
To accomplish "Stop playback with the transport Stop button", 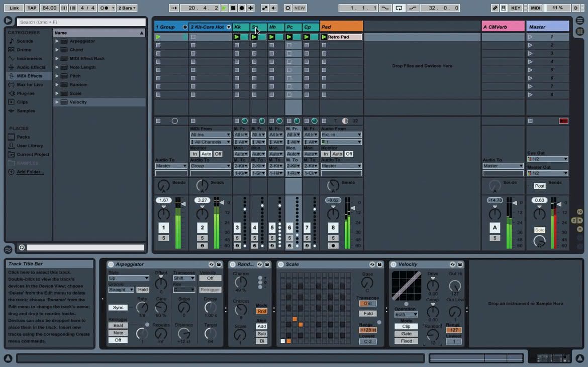I will pyautogui.click(x=233, y=8).
